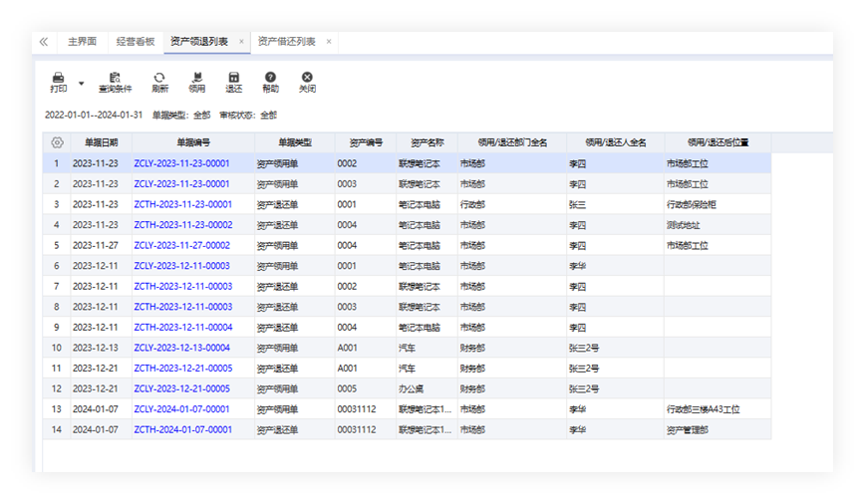Expand the Print dropdown arrow
The height and width of the screenshot is (504, 865).
point(81,84)
